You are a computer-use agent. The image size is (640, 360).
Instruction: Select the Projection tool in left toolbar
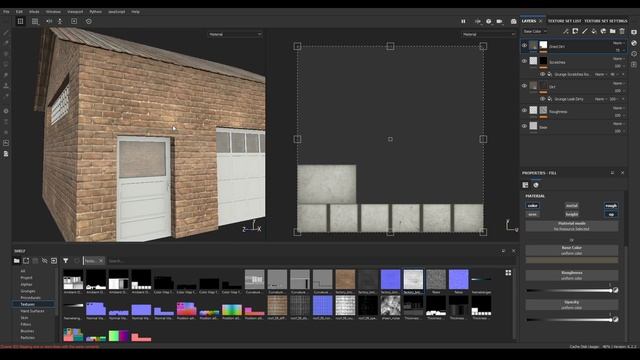[x=6, y=54]
